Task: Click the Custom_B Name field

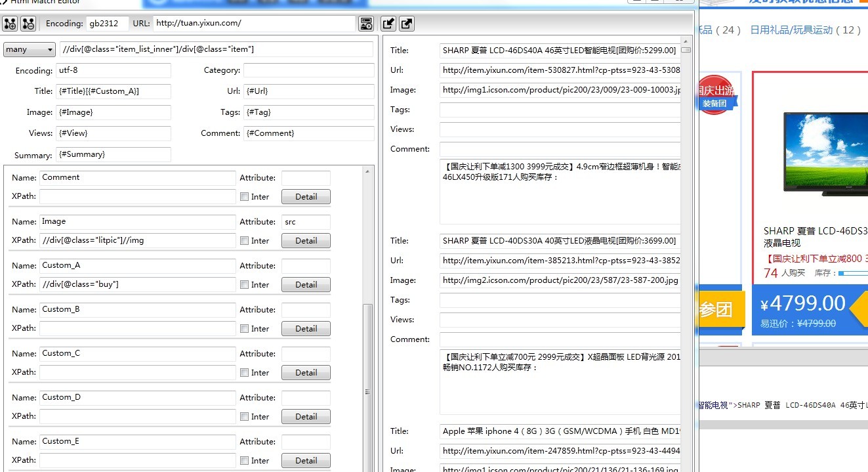Action: (x=137, y=310)
